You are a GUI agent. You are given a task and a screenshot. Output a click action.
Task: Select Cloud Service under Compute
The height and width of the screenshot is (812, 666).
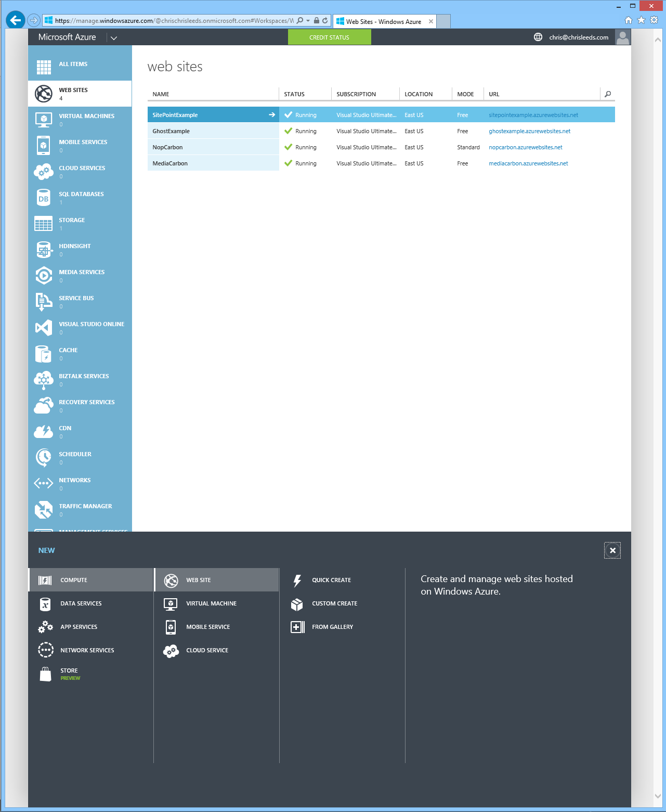[207, 650]
